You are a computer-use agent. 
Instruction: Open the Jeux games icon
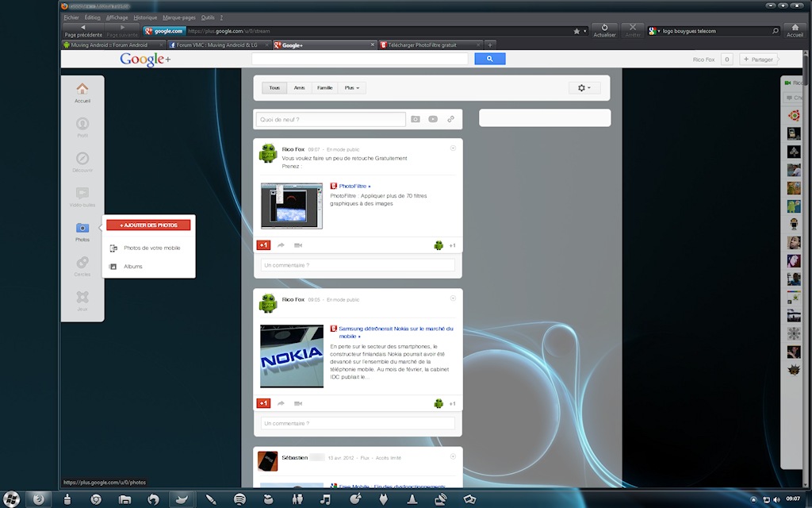(82, 297)
